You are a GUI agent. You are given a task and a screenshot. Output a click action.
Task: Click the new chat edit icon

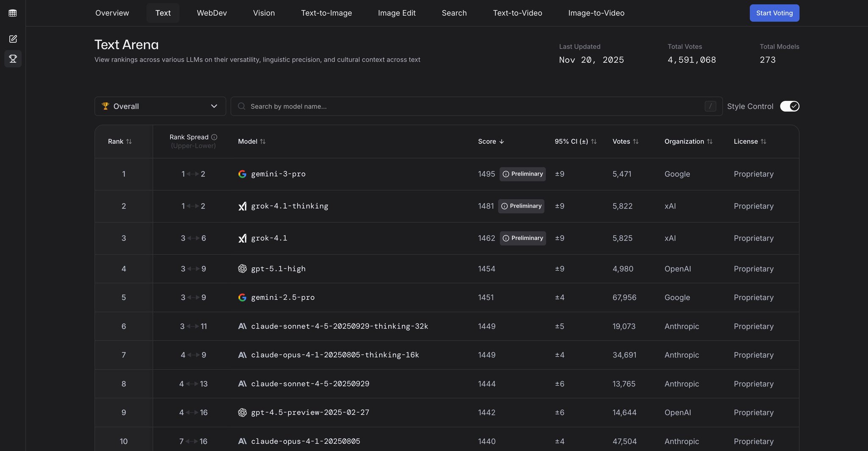pyautogui.click(x=13, y=39)
